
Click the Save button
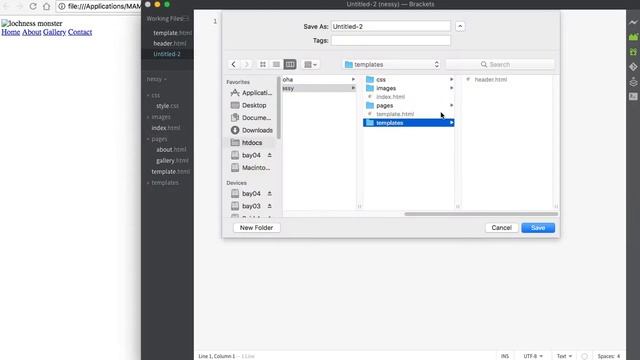coord(538,228)
